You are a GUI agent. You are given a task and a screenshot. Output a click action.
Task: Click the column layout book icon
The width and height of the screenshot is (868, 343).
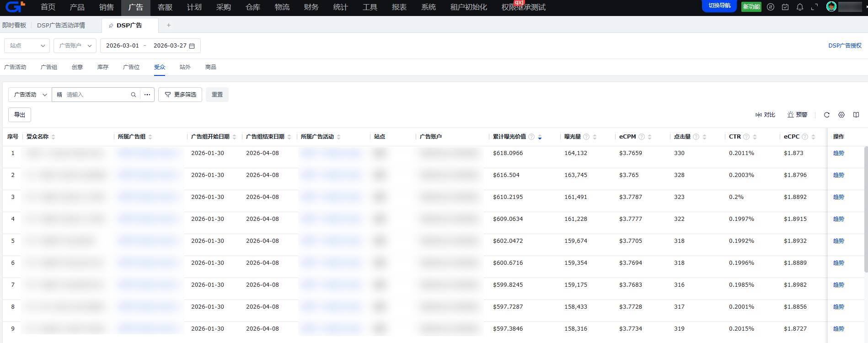856,115
